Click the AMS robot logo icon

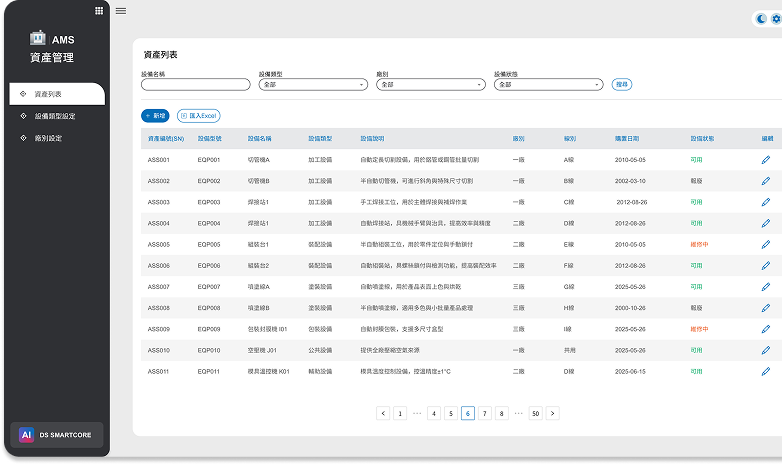38,40
